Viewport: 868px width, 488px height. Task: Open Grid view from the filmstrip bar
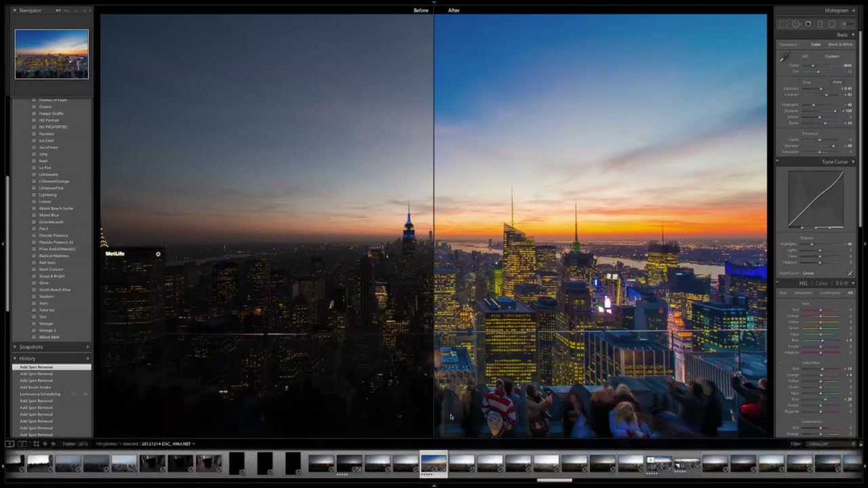[x=36, y=443]
